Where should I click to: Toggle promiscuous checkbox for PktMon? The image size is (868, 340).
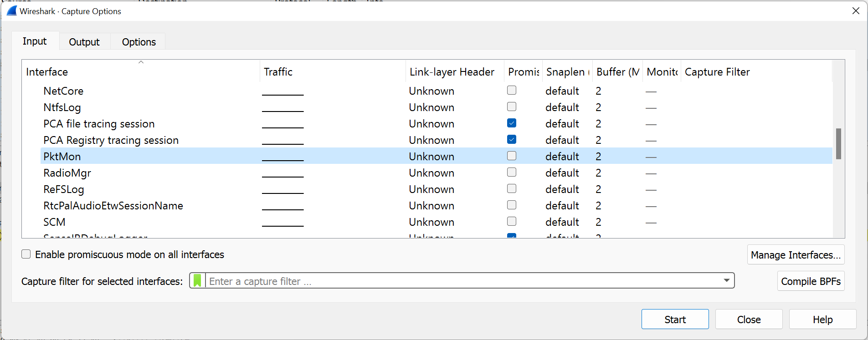point(512,156)
